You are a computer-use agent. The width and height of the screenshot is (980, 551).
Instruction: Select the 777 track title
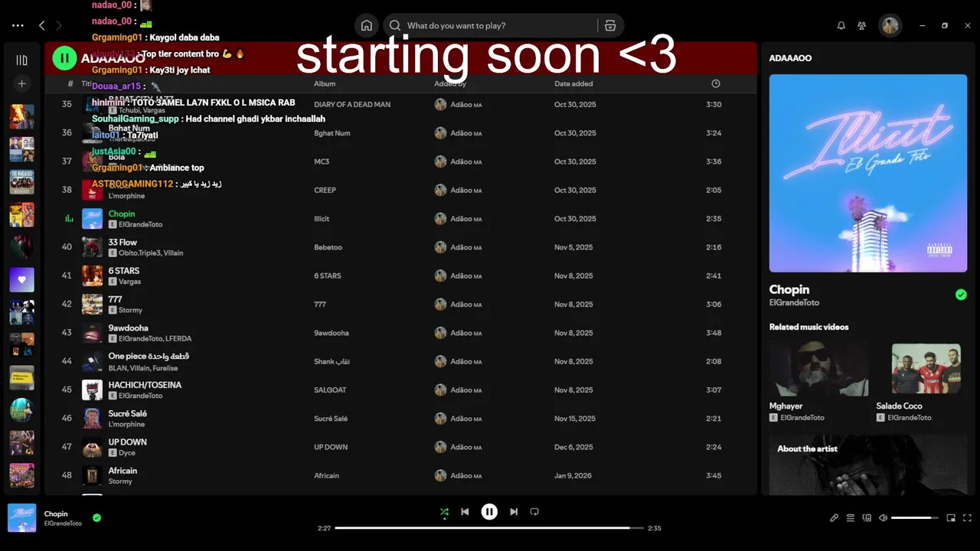point(115,299)
